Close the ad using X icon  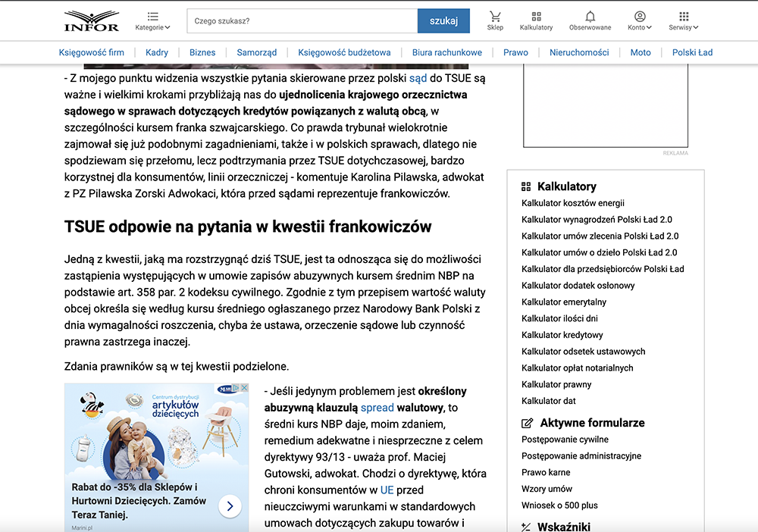(244, 388)
